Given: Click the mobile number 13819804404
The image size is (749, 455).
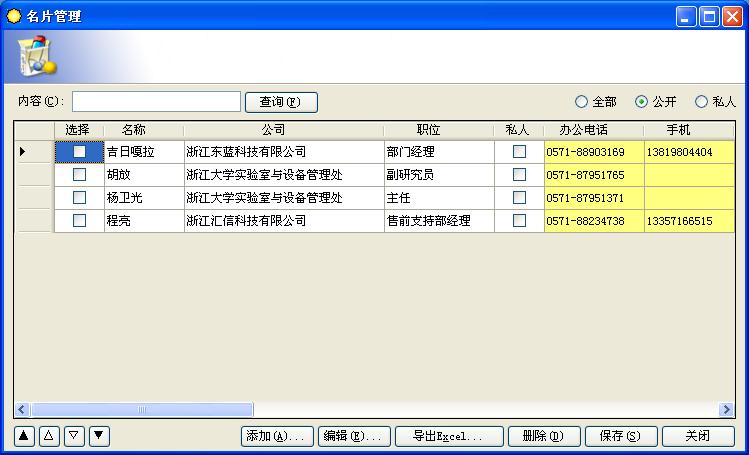Looking at the screenshot, I should coord(689,152).
